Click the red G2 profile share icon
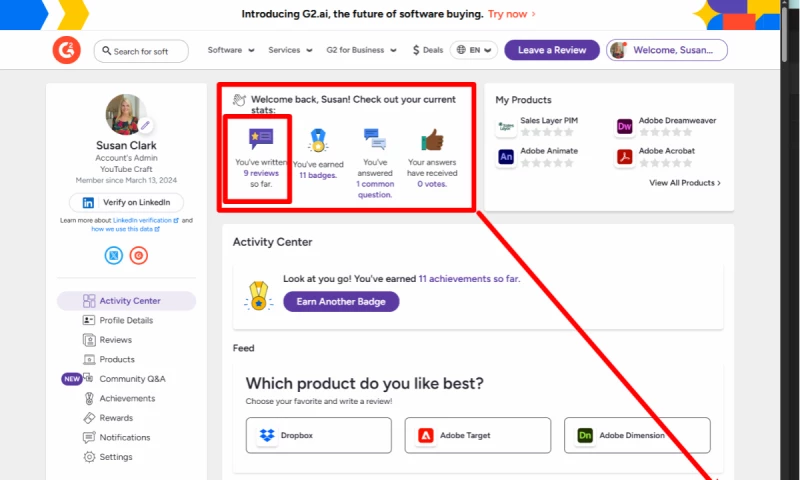This screenshot has height=480, width=800. [x=139, y=255]
